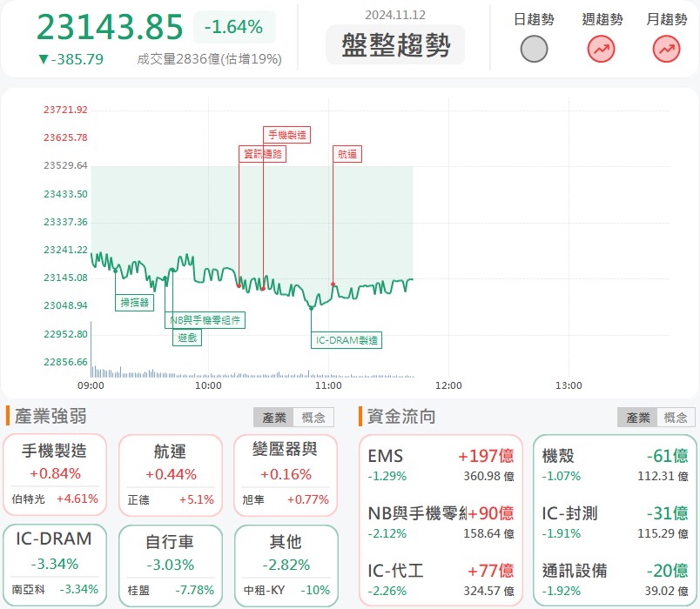Click the 產業強弱 section heading

pyautogui.click(x=50, y=416)
